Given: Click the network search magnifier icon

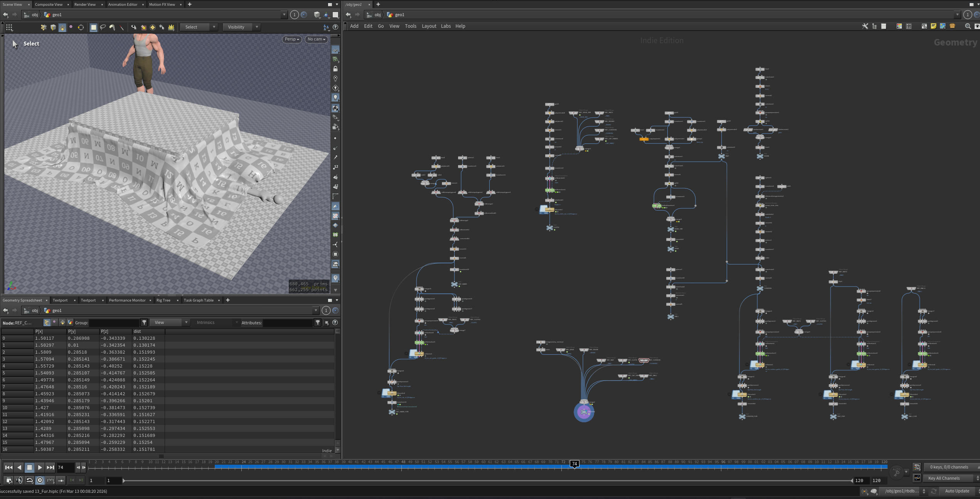Looking at the screenshot, I should (x=968, y=26).
